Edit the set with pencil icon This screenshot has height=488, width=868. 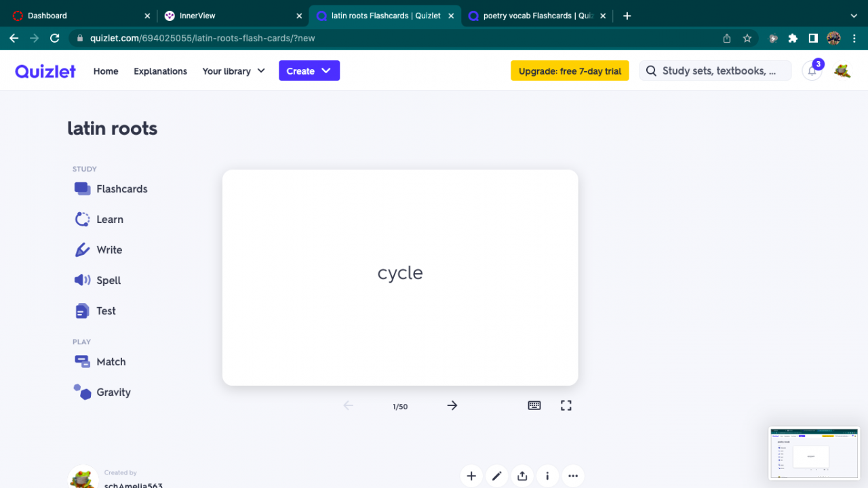click(x=497, y=476)
